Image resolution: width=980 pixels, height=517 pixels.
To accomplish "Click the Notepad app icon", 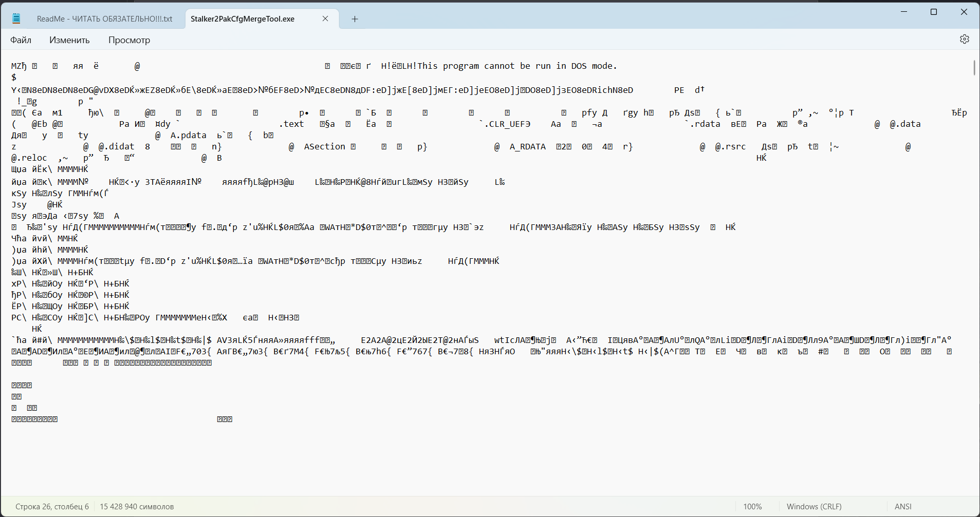I will pos(16,18).
